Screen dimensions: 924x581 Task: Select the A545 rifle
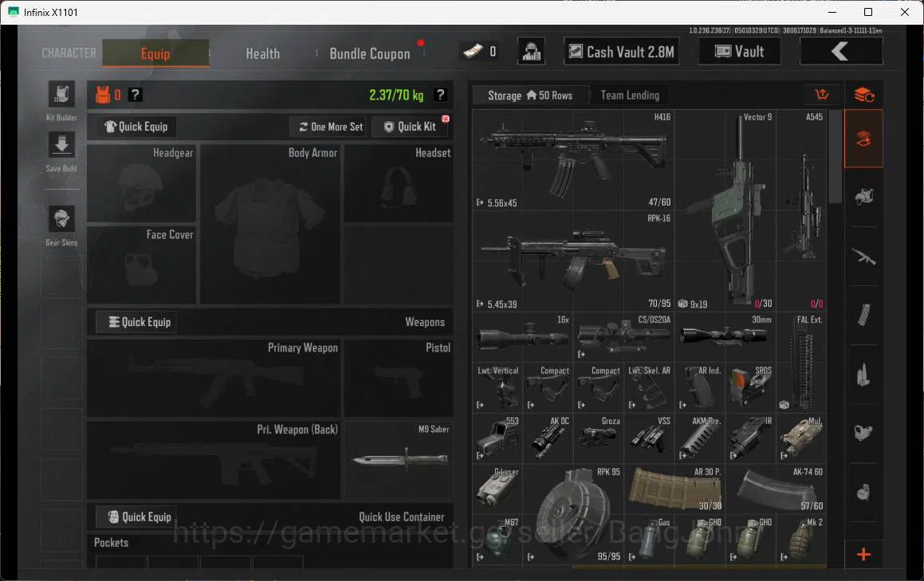pyautogui.click(x=801, y=211)
